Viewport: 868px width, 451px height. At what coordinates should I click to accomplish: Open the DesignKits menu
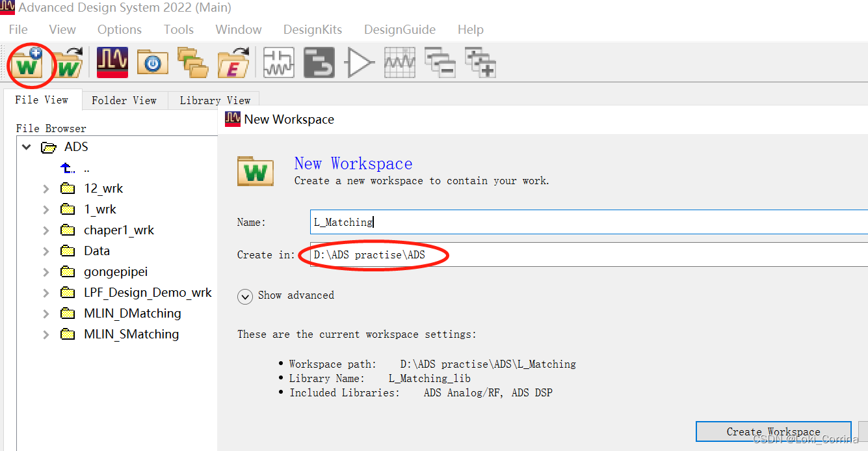point(313,29)
